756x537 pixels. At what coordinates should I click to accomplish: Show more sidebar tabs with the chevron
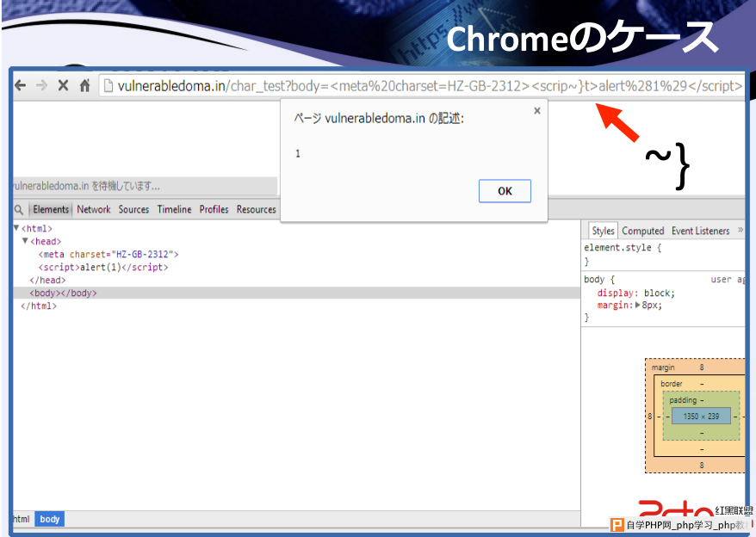click(x=741, y=231)
